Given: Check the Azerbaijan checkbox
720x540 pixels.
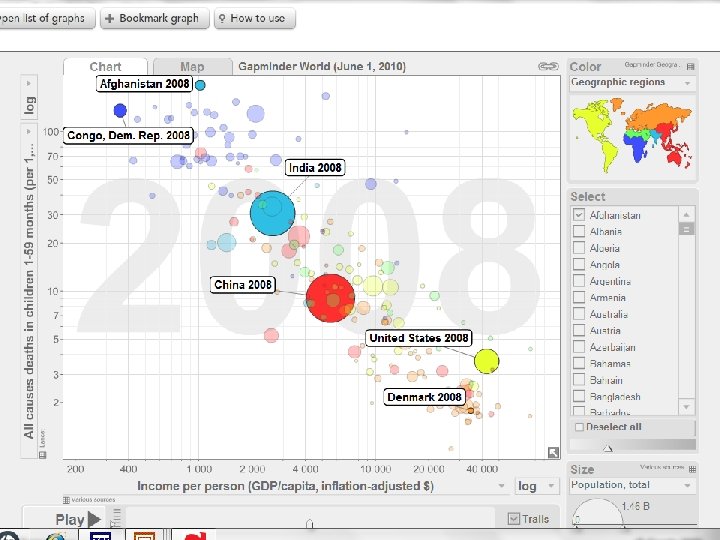Looking at the screenshot, I should (x=579, y=347).
